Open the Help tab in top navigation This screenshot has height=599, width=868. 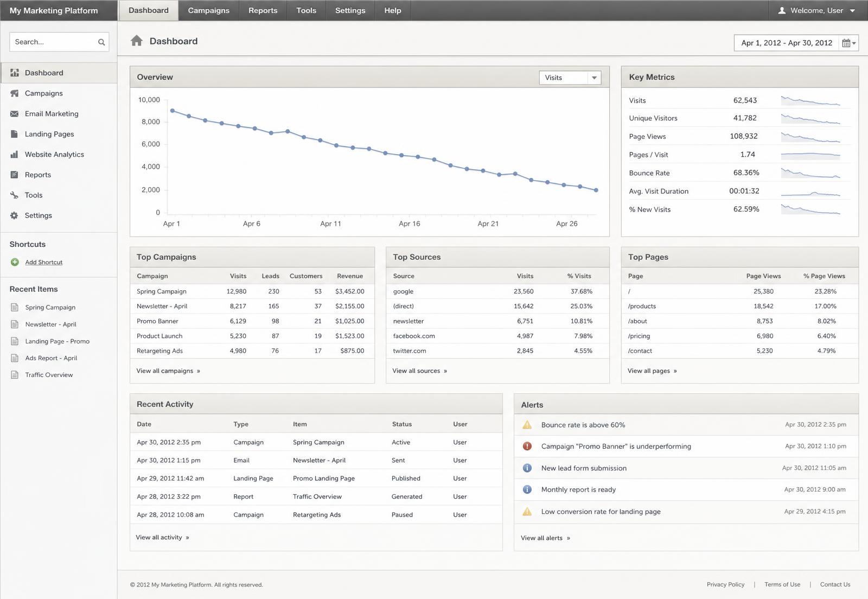tap(393, 10)
